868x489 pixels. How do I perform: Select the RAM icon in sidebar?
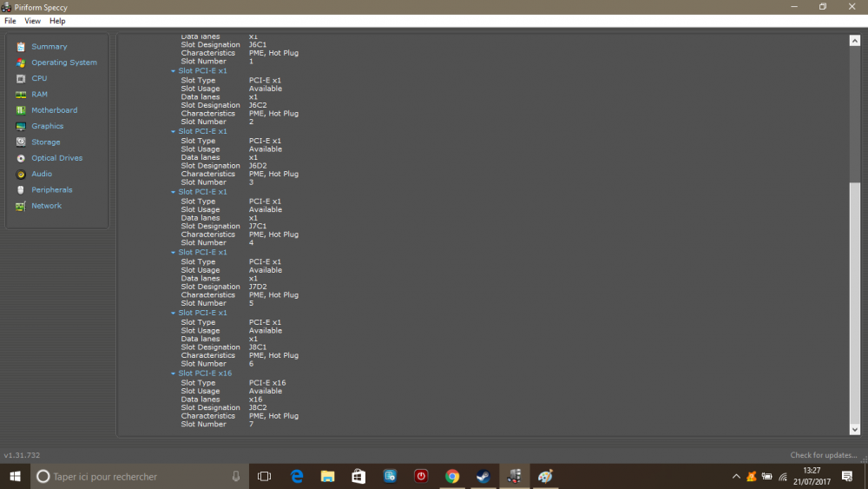click(x=21, y=95)
